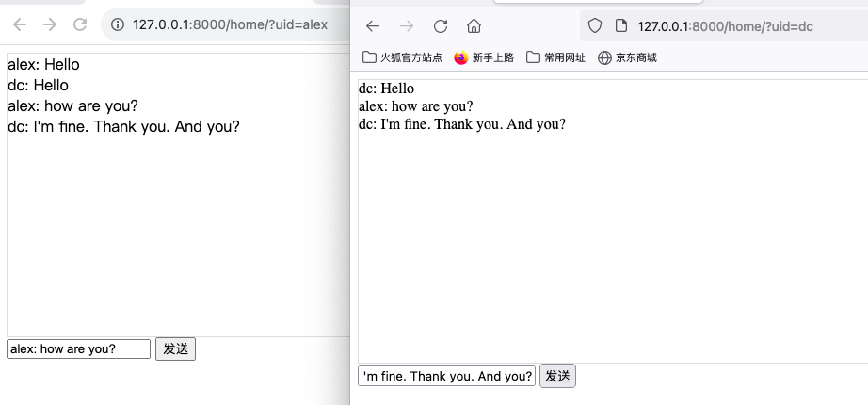Image resolution: width=868 pixels, height=405 pixels.
Task: Reload the Firefox page for uid=dc
Action: [x=440, y=26]
